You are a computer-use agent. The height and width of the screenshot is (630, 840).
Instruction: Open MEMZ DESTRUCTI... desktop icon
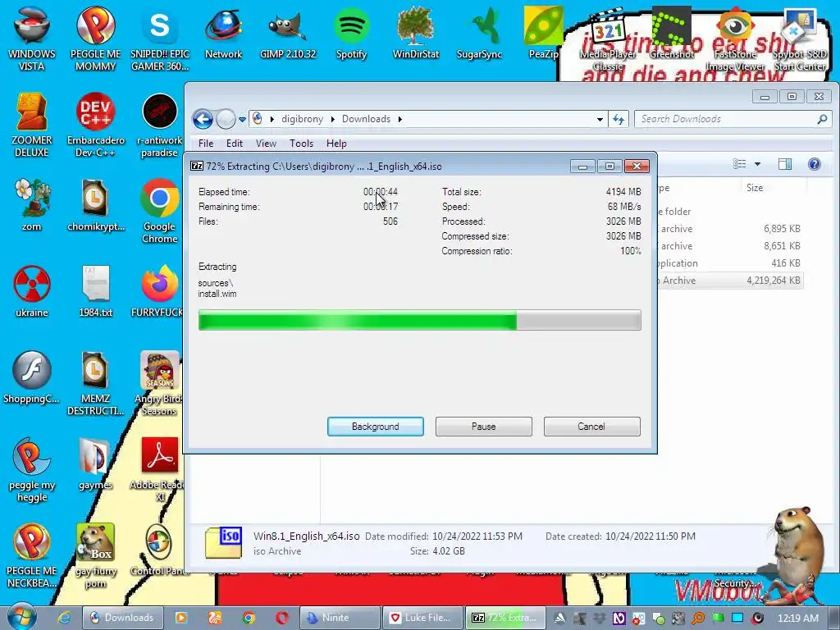pyautogui.click(x=95, y=382)
